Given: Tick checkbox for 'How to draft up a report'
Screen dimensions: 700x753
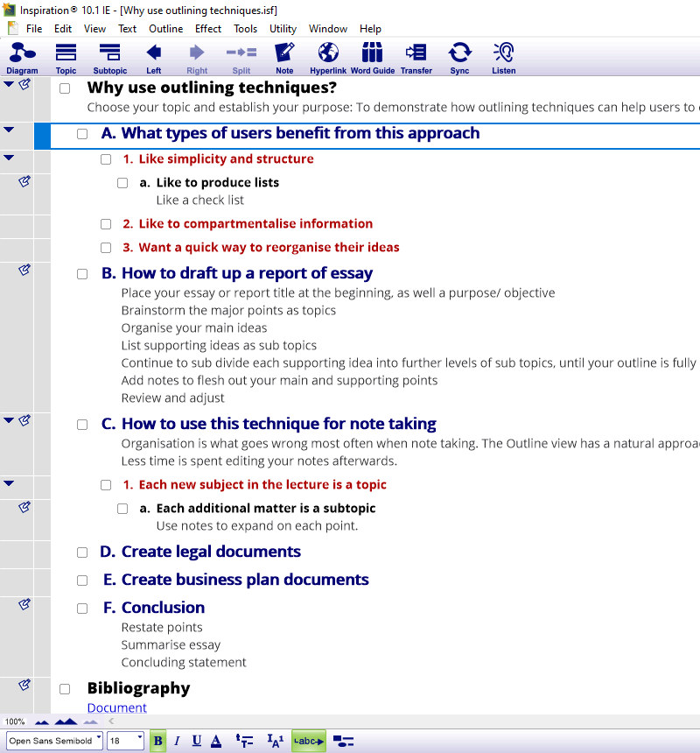Looking at the screenshot, I should pos(82,274).
